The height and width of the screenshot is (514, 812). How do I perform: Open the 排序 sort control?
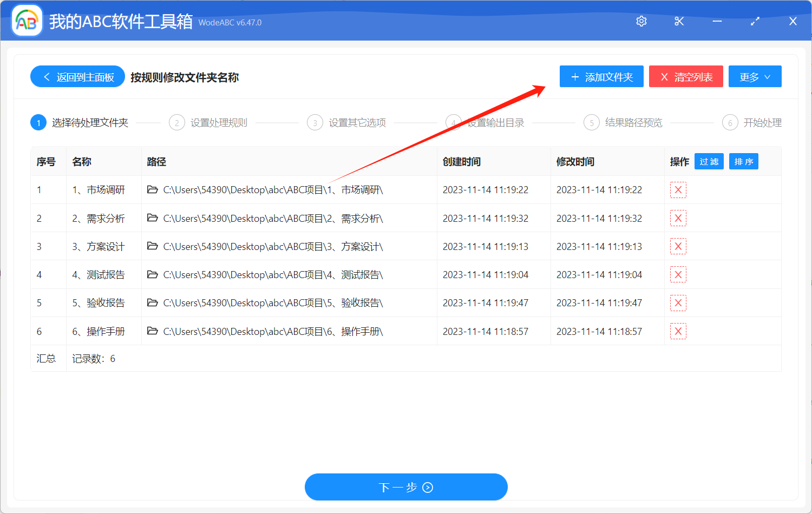pyautogui.click(x=743, y=161)
